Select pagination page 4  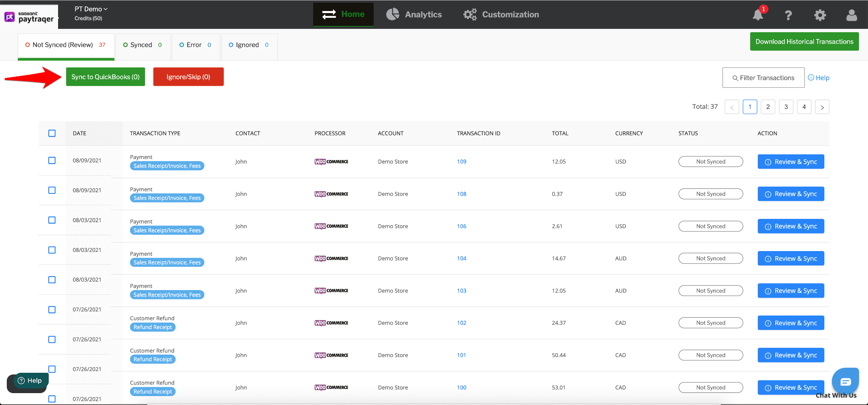[804, 107]
